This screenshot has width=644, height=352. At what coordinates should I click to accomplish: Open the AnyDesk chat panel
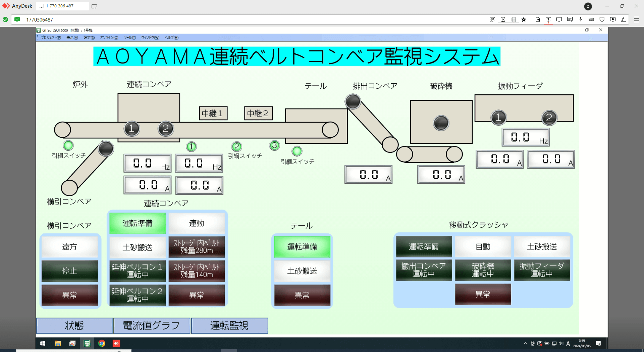570,19
